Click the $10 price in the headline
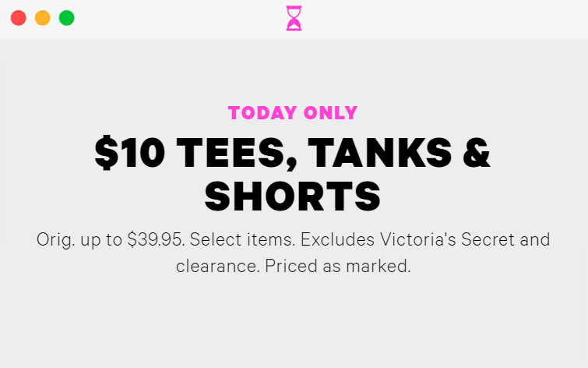 (130, 152)
